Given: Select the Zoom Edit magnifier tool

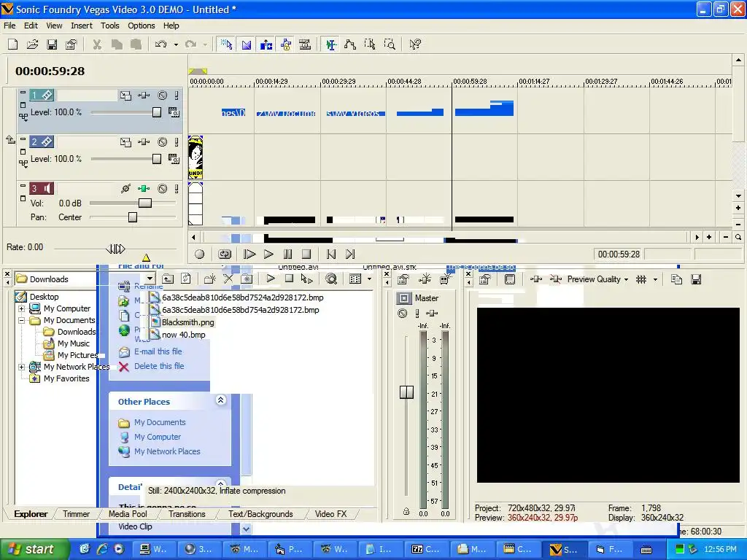Looking at the screenshot, I should [390, 44].
